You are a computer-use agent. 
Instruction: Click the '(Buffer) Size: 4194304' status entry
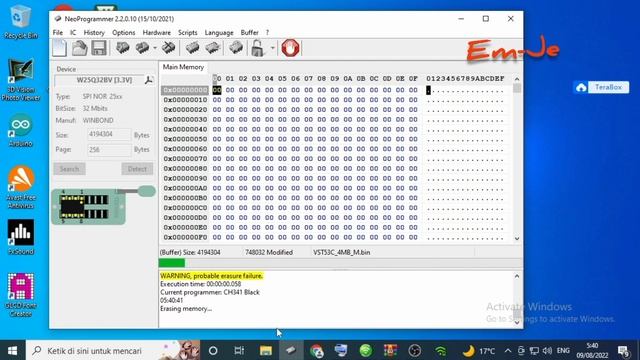[190, 253]
